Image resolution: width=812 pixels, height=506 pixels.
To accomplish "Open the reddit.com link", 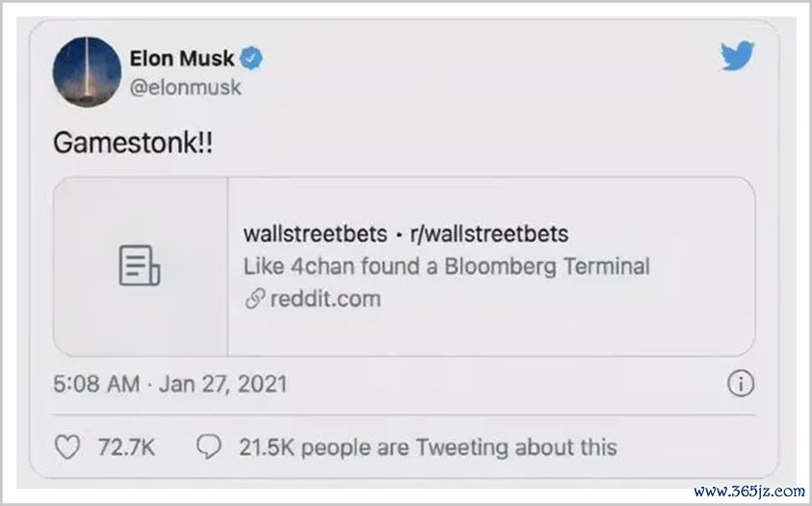I will [326, 299].
